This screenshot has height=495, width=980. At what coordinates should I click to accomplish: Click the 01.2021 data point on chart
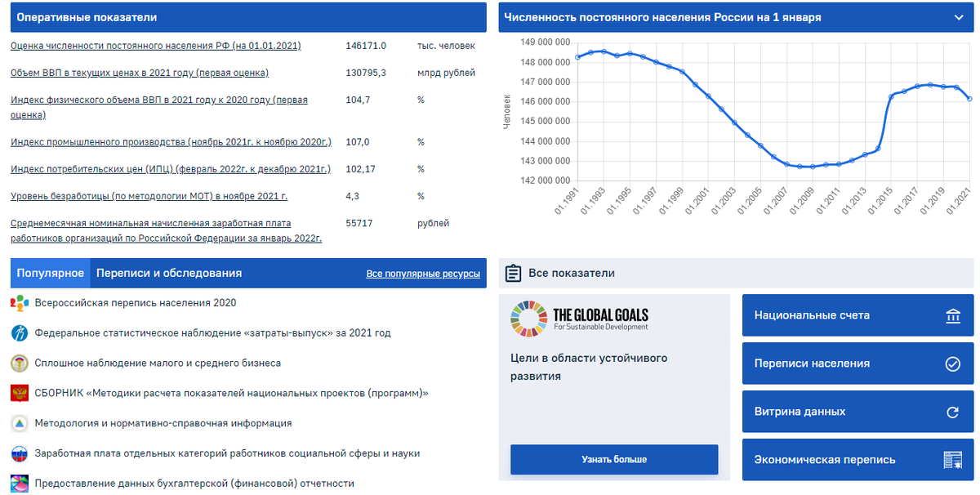coord(969,99)
